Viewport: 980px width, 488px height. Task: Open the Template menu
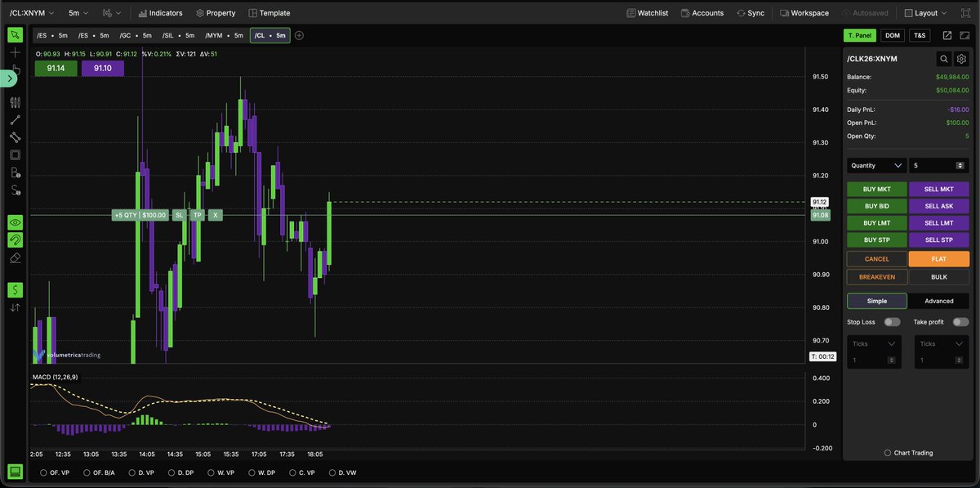click(269, 13)
